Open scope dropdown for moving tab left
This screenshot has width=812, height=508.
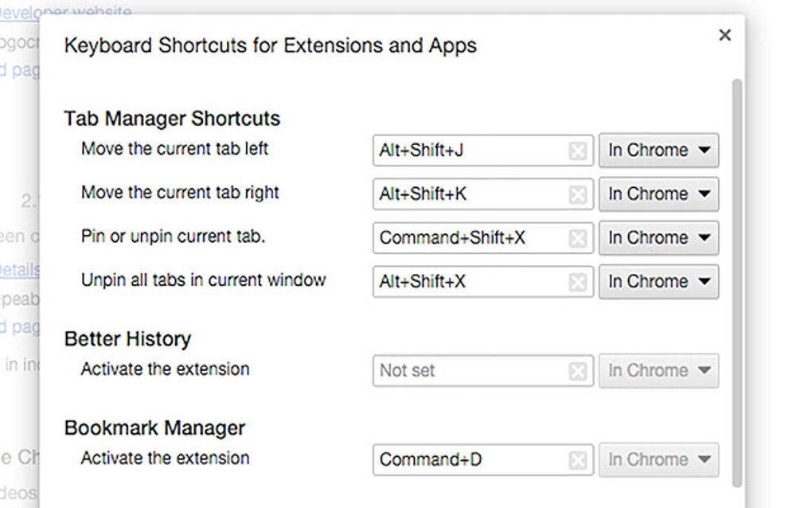[658, 150]
